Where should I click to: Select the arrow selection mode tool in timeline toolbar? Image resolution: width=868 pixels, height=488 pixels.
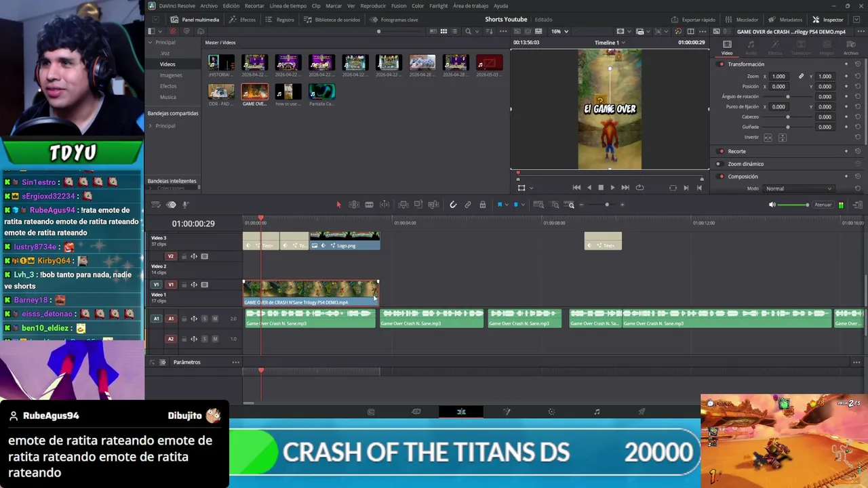coord(338,205)
